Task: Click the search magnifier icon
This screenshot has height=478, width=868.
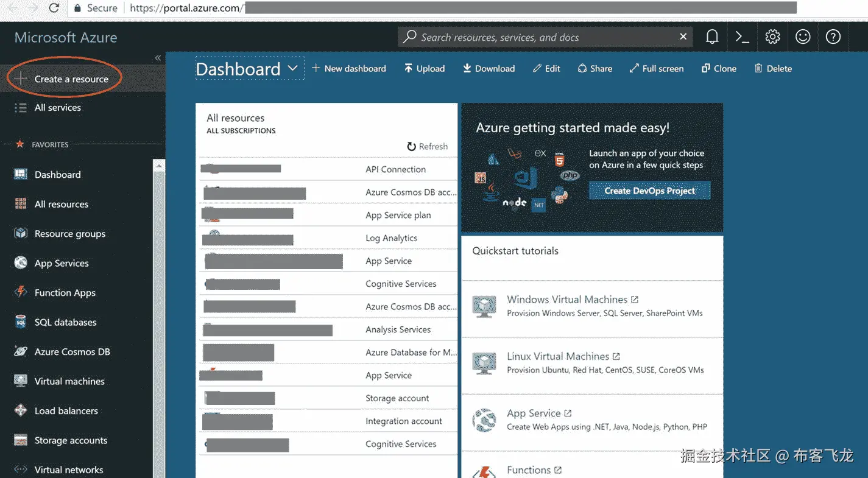Action: pos(411,37)
